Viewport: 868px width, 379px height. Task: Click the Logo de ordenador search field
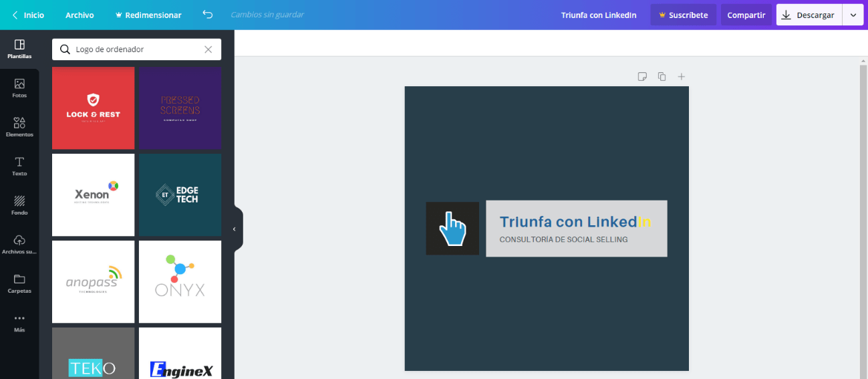137,49
